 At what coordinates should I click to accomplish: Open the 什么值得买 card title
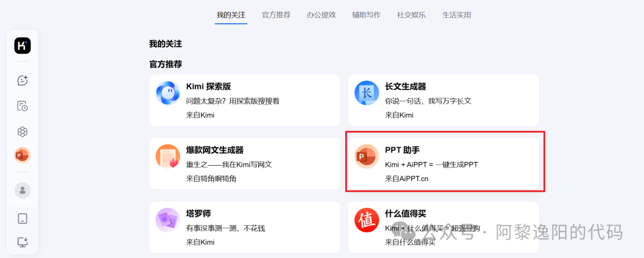click(x=405, y=214)
